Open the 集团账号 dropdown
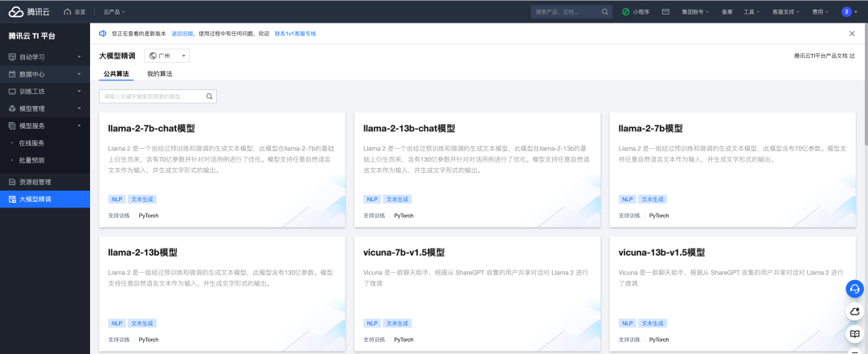This screenshot has width=868, height=354. (x=695, y=11)
